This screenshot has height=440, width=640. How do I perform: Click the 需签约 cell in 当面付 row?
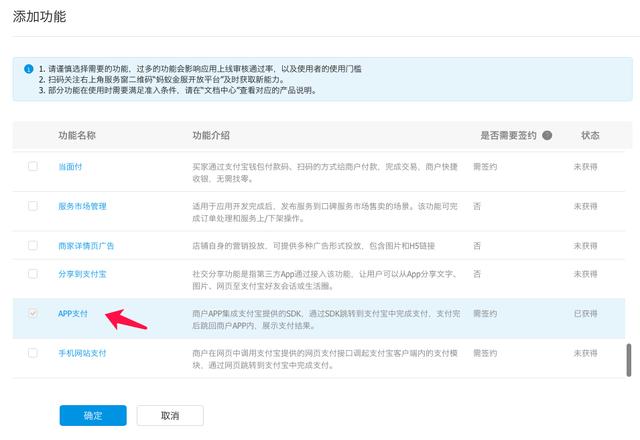coord(485,167)
